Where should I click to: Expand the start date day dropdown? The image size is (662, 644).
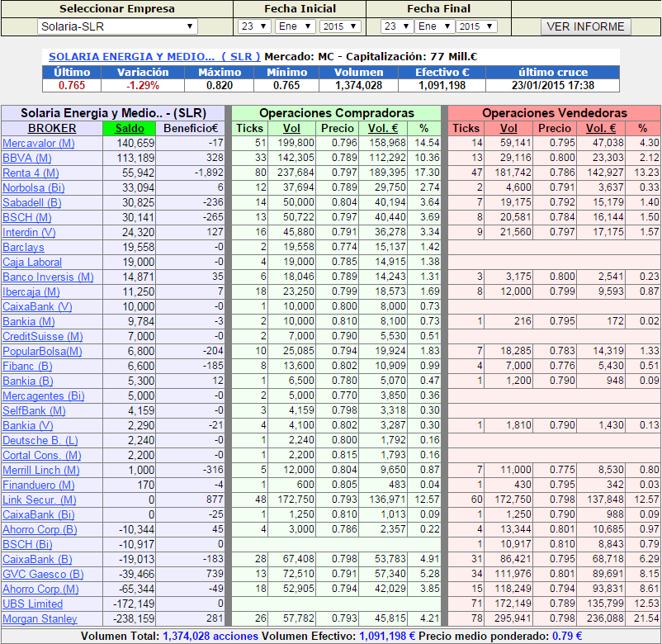point(254,26)
